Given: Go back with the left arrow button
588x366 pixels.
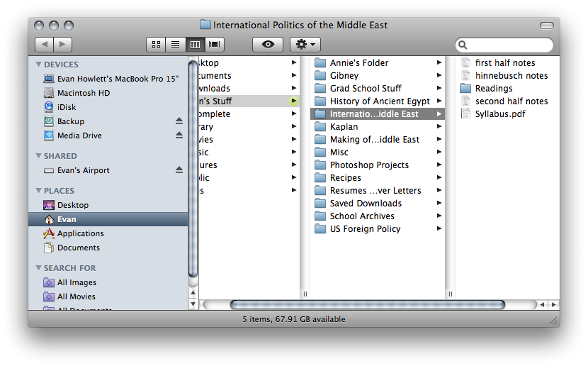Looking at the screenshot, I should coord(44,45).
